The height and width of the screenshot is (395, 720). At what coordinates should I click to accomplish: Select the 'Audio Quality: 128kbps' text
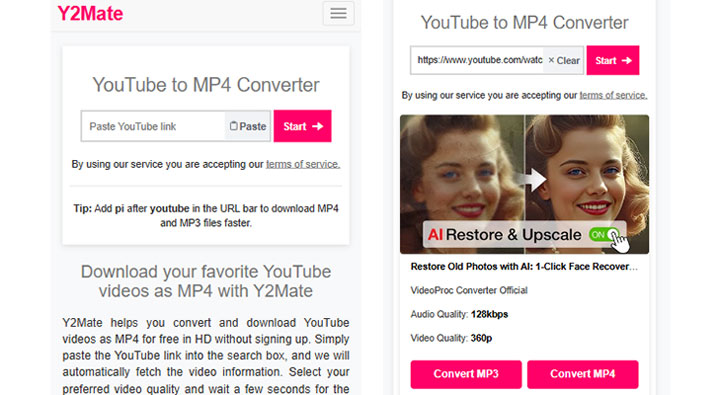tap(459, 314)
